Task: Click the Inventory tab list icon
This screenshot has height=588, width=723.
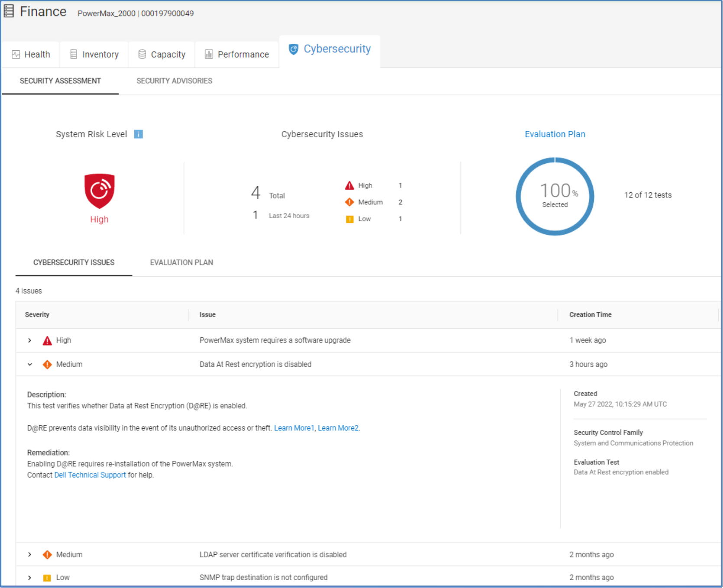Action: (x=74, y=54)
